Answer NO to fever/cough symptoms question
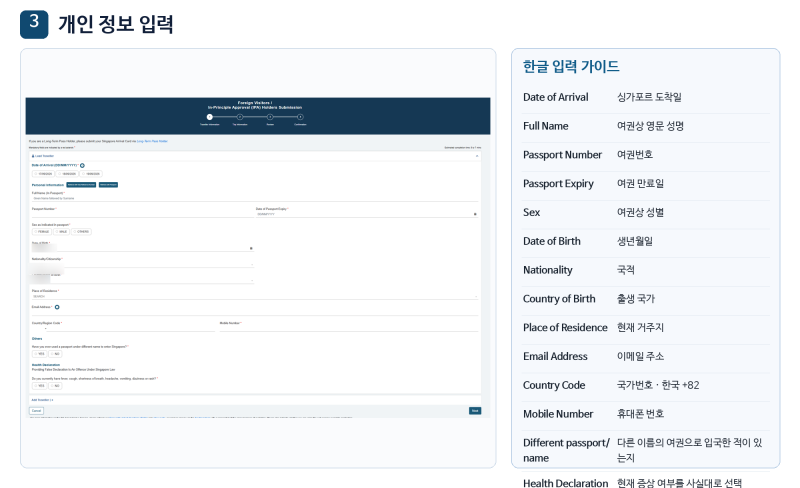Viewport: 800px width, 488px height. [55, 386]
